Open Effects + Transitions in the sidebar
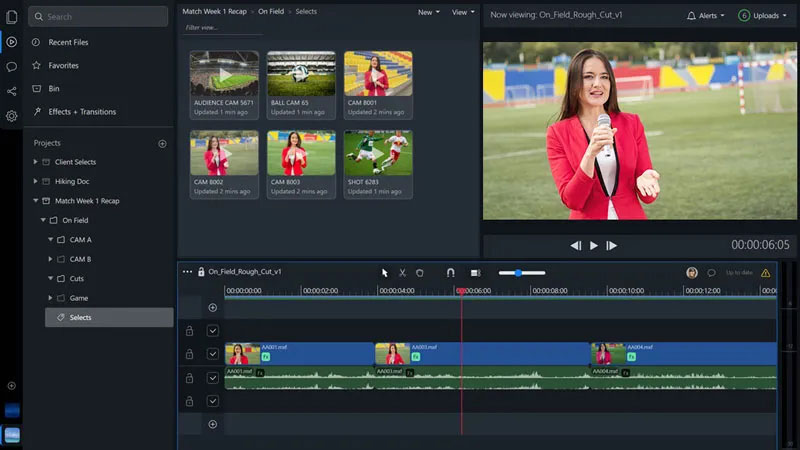 82,112
